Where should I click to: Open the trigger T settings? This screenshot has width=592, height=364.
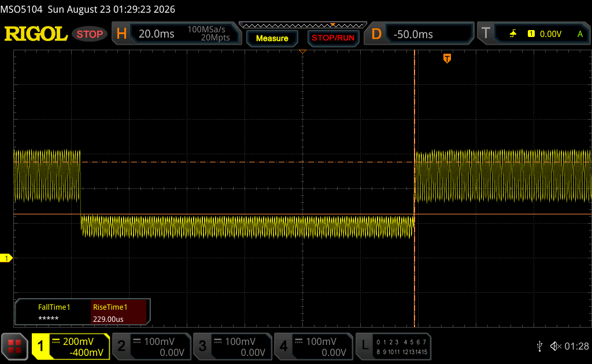tap(486, 34)
